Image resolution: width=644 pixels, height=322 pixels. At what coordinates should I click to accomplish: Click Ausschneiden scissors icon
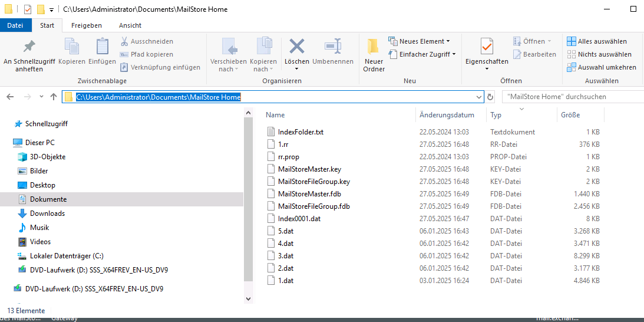point(124,41)
